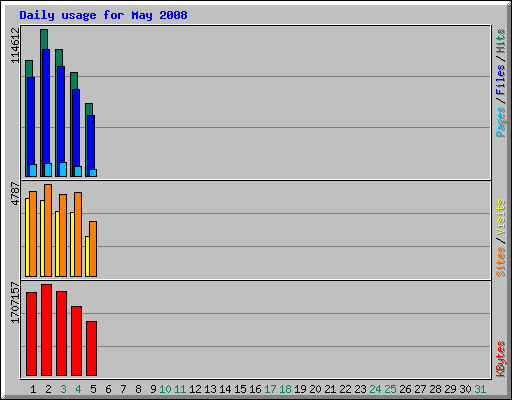Click day label 28 on the x-axis

point(435,389)
